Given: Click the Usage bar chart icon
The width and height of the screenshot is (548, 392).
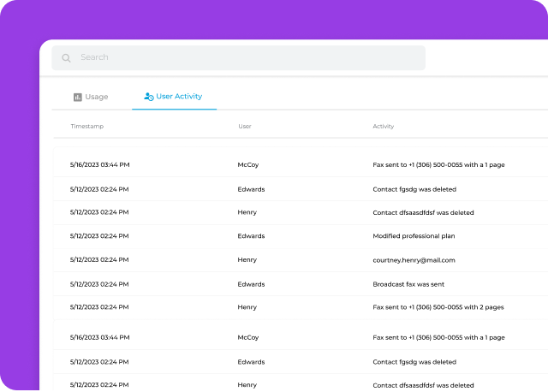Looking at the screenshot, I should tap(78, 97).
